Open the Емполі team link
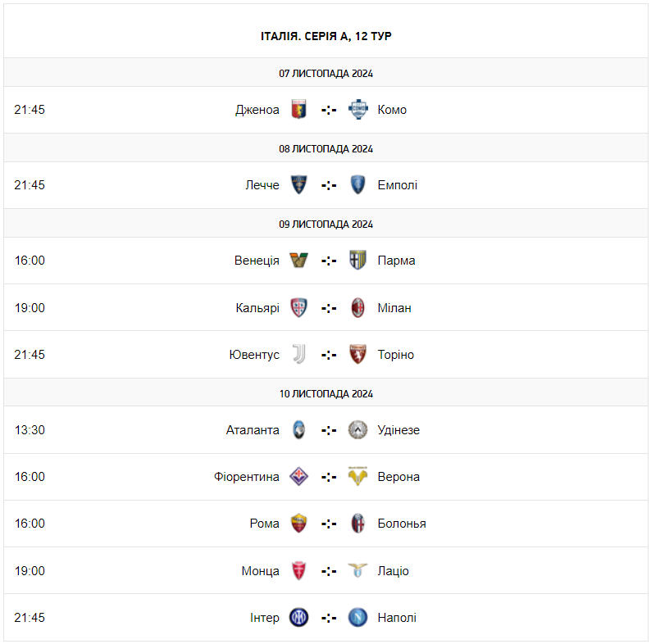Screen dimensions: 651x644 pos(398,185)
